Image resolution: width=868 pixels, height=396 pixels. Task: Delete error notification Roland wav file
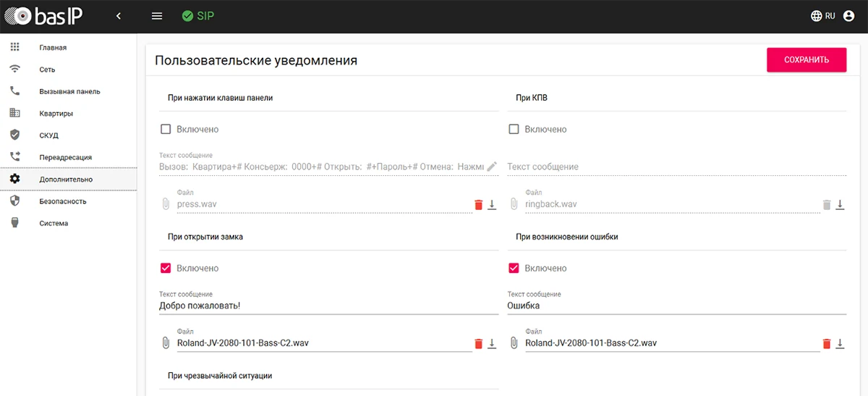[x=827, y=344]
